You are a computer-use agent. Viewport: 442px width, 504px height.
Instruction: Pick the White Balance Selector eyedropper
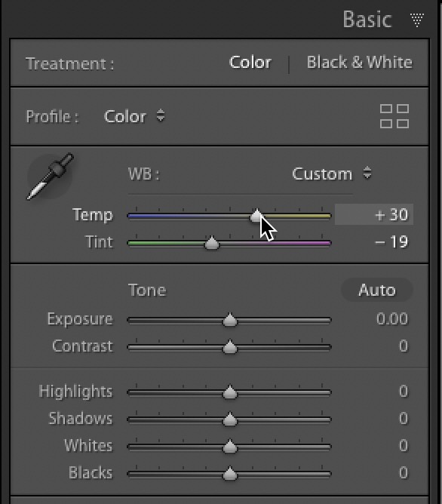click(x=50, y=176)
